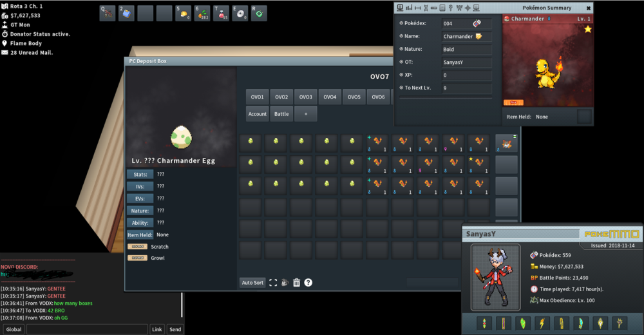Select the Growl move entry
Image resolution: width=644 pixels, height=335 pixels.
pyautogui.click(x=146, y=258)
